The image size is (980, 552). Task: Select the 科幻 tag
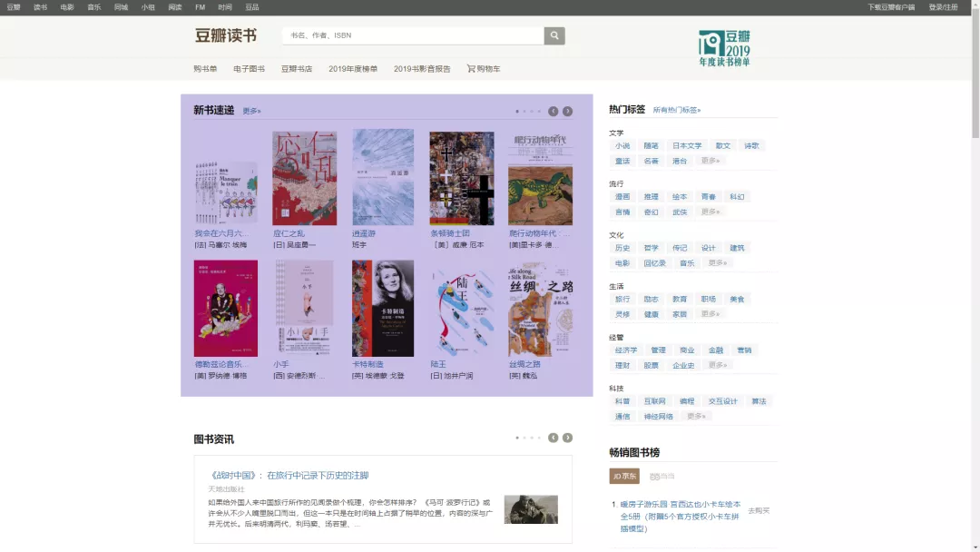pos(737,197)
